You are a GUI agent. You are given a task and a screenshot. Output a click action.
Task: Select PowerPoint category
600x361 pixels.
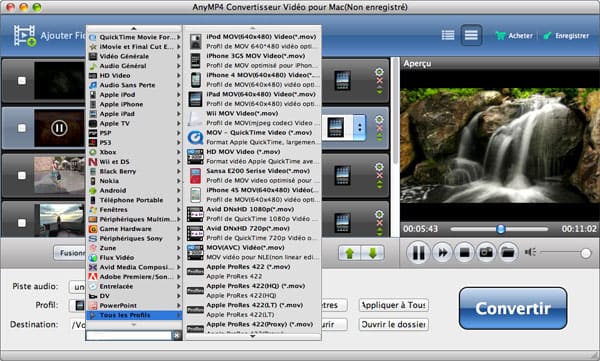[x=135, y=305]
